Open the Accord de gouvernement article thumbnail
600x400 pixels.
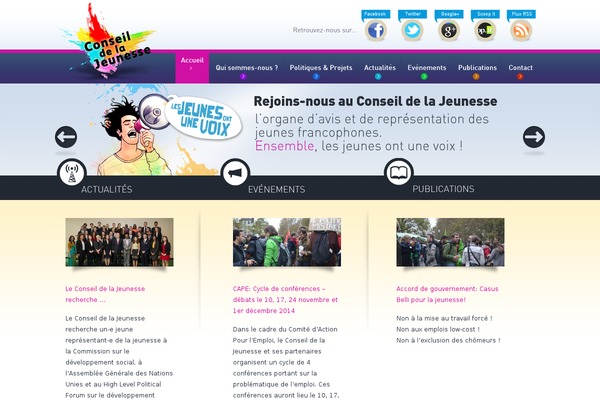coord(450,242)
